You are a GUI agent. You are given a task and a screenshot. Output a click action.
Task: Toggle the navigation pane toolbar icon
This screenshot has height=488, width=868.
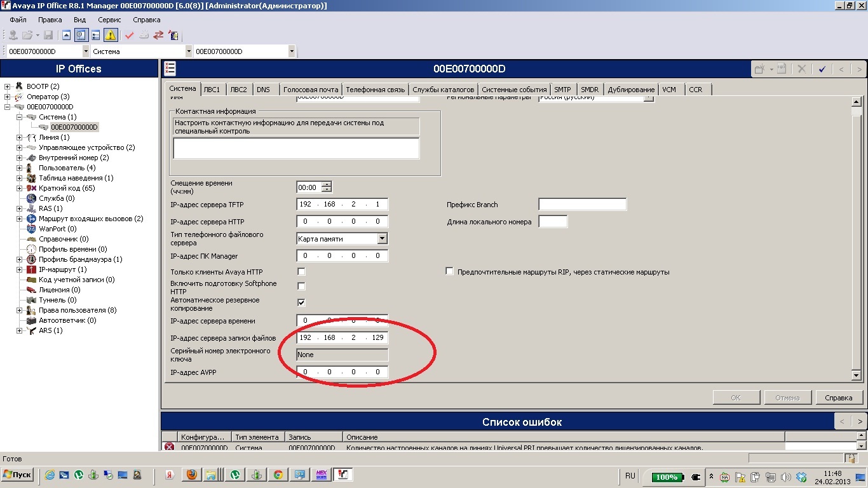[x=81, y=35]
